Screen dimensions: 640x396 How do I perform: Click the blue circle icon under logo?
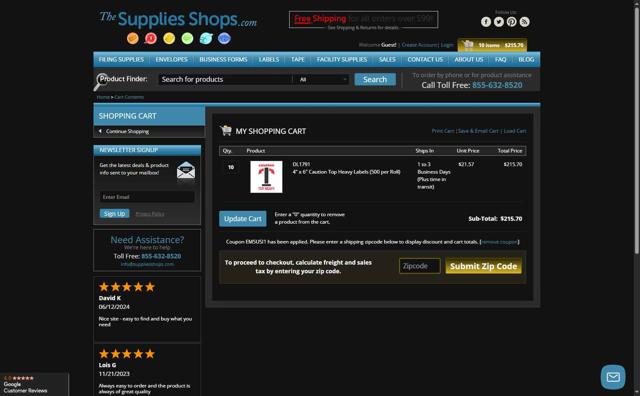224,38
